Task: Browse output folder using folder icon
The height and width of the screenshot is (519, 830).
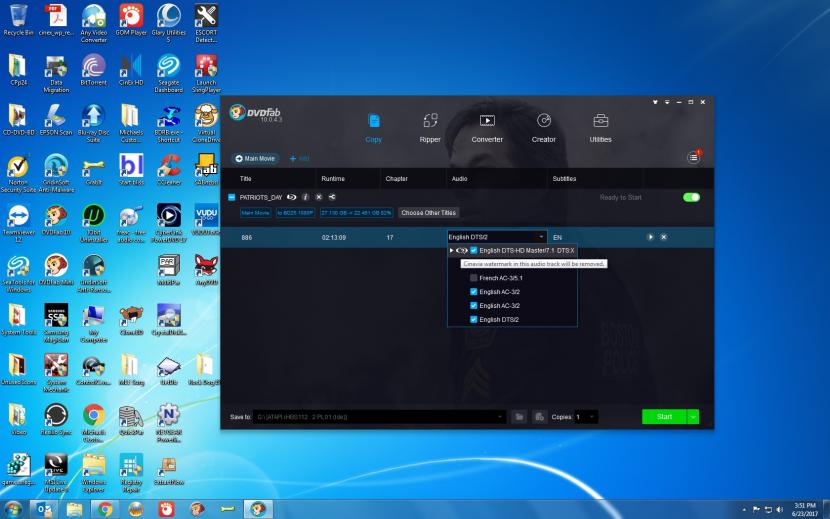Action: click(x=519, y=416)
